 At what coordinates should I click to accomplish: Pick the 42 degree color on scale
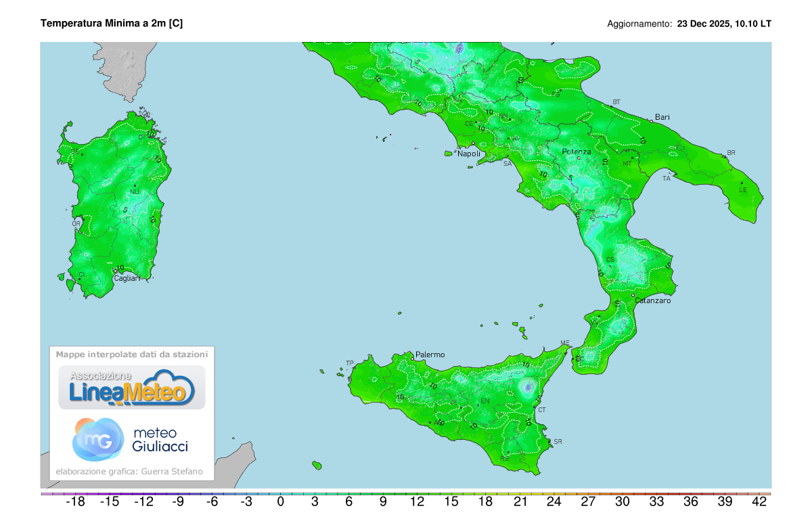pos(759,495)
